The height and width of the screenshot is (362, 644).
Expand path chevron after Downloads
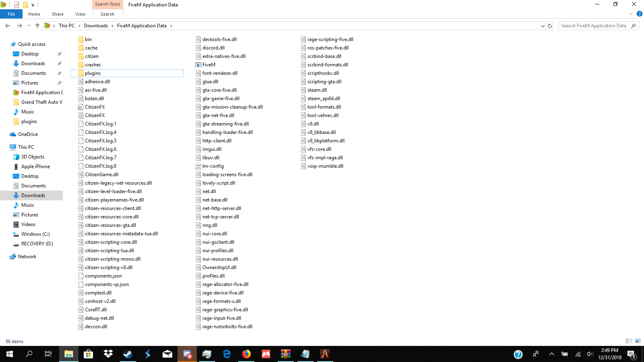(x=112, y=26)
